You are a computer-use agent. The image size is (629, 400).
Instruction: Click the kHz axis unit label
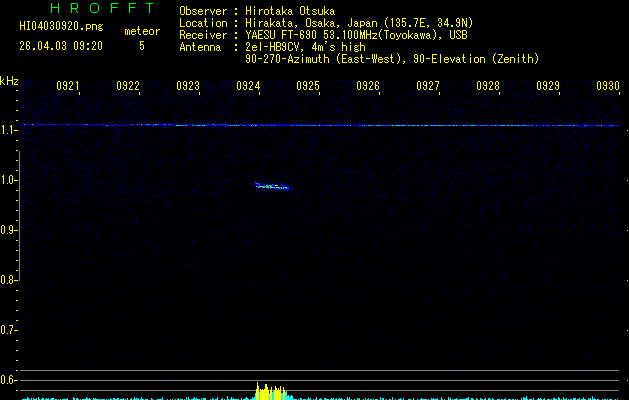pos(9,81)
